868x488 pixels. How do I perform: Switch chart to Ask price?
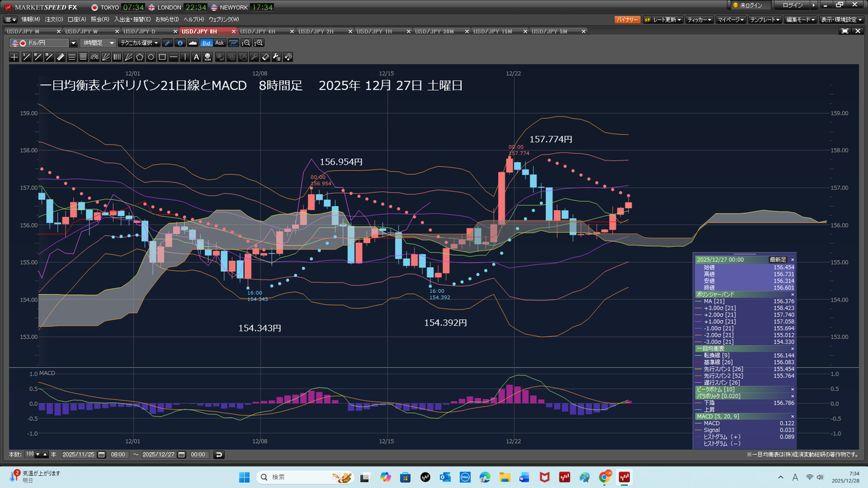pyautogui.click(x=219, y=43)
